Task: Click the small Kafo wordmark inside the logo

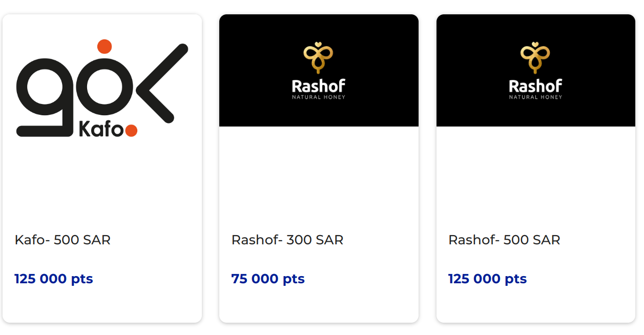Action: [x=101, y=130]
